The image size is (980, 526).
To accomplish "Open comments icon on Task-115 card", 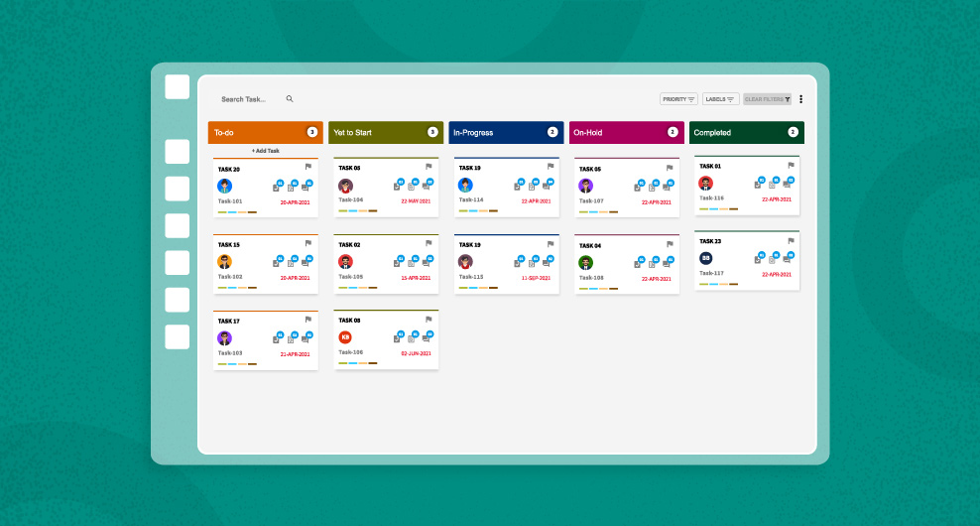I will pos(548,262).
